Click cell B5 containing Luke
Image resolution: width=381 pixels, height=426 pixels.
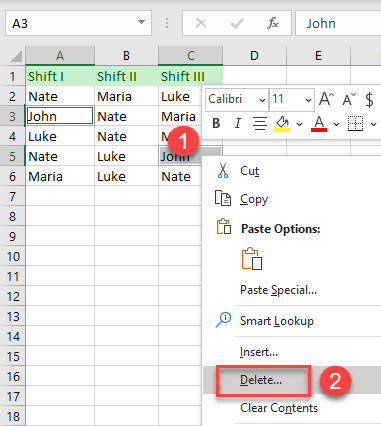[x=126, y=156]
